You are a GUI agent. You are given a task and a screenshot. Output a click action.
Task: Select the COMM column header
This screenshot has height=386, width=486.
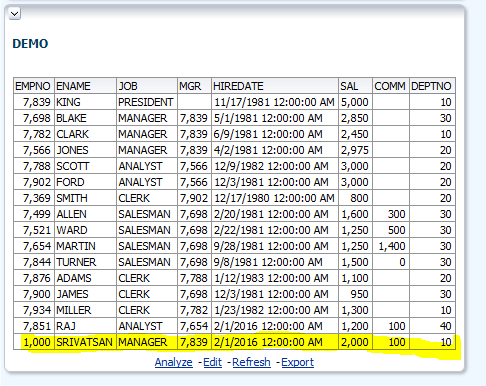click(x=391, y=86)
